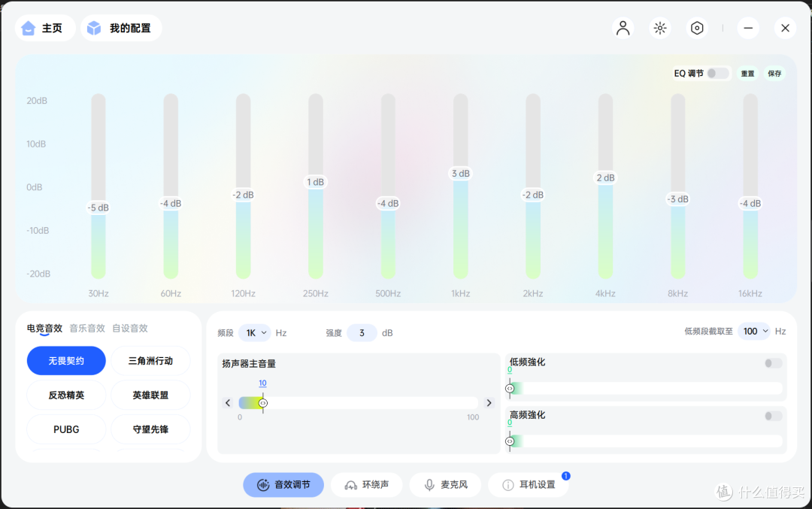Click the 250Hz EQ slider handle

point(315,182)
